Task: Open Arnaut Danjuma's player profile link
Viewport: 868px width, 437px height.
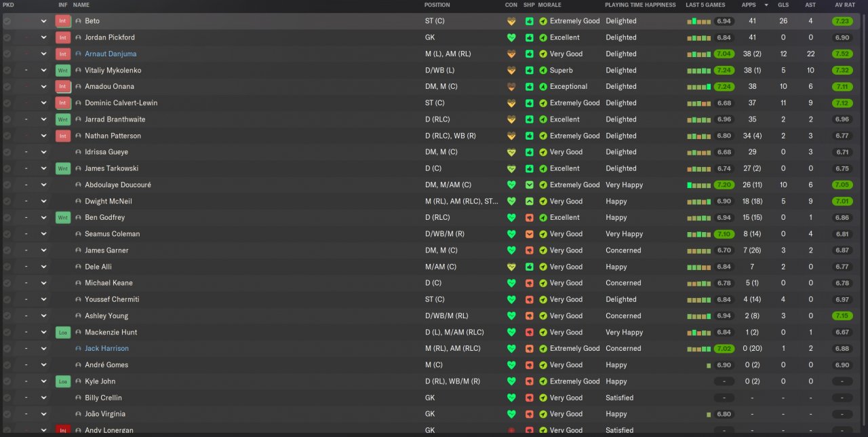Action: 111,54
